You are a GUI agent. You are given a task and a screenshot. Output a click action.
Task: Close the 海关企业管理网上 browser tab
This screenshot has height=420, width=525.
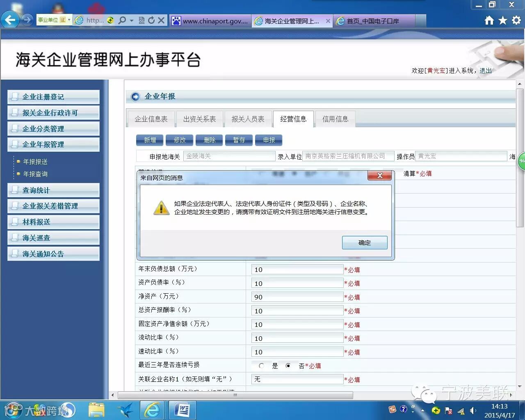(x=328, y=21)
